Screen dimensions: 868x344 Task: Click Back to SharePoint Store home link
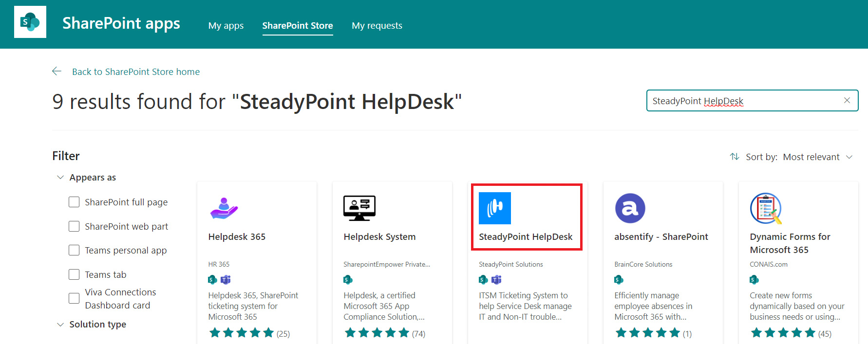coord(136,72)
